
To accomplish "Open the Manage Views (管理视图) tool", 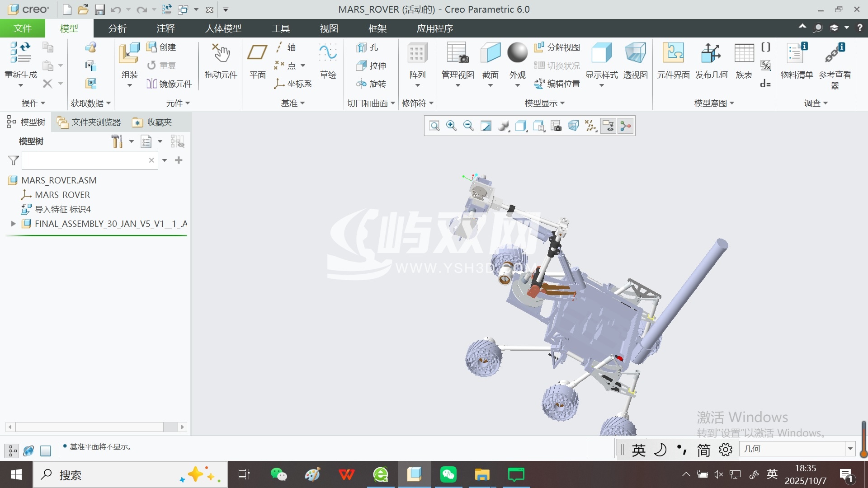I will pos(458,52).
